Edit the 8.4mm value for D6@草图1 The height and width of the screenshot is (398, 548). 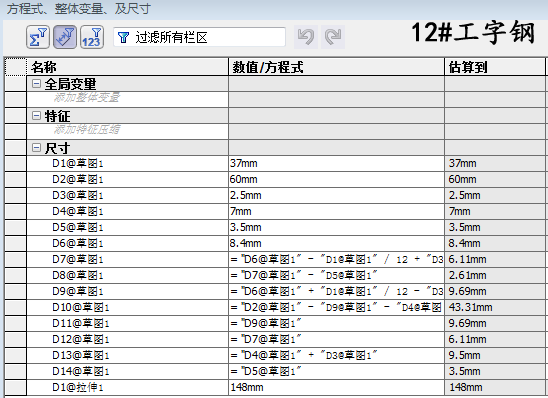click(337, 244)
